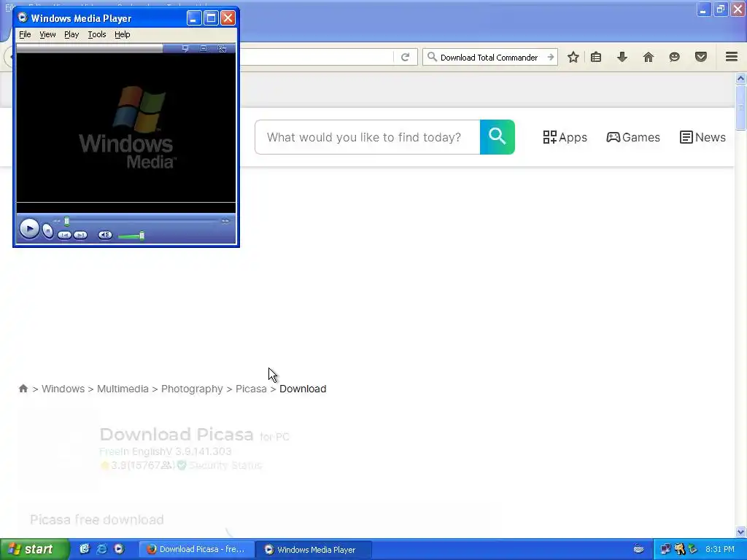This screenshot has width=747, height=560.
Task: Click the Media Player quick launch icon
Action: [119, 549]
